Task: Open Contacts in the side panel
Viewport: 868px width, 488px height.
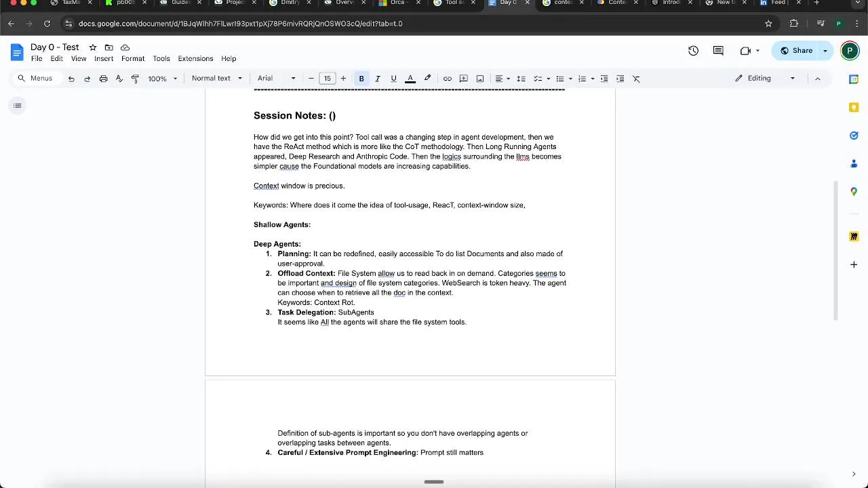Action: (854, 163)
